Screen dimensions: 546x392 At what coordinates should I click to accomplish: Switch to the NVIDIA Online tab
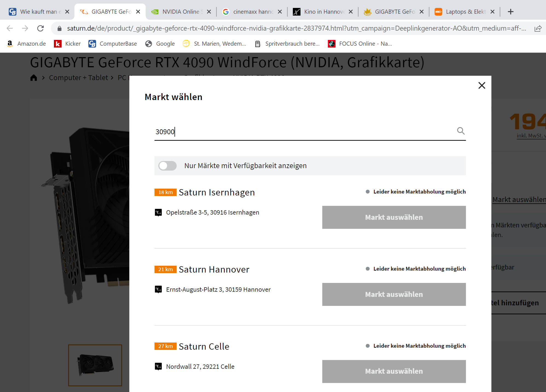tap(180, 12)
